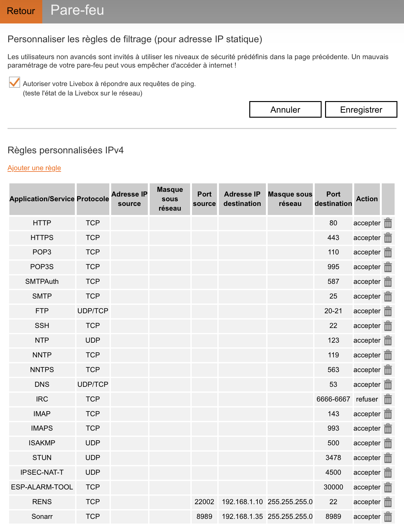
Task: Open the Ajouter une règle link
Action: click(34, 168)
